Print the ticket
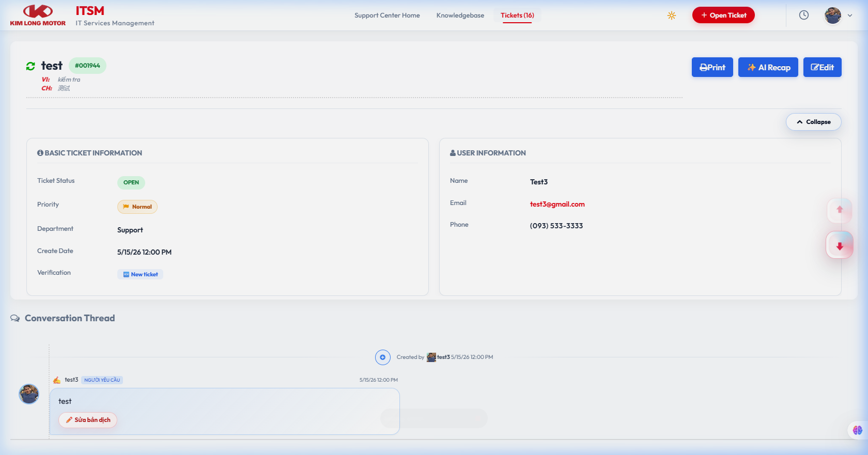Viewport: 868px width, 455px height. click(712, 67)
